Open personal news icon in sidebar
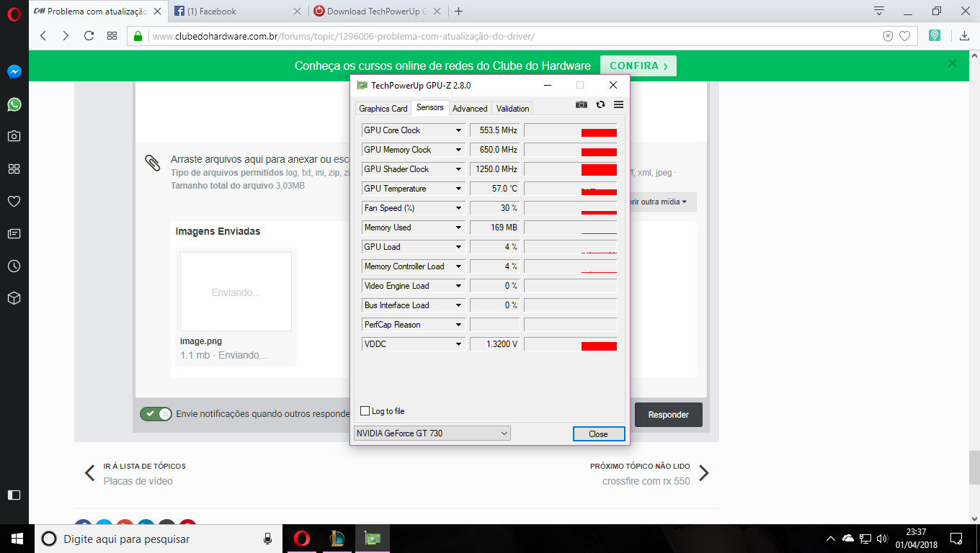 14,233
